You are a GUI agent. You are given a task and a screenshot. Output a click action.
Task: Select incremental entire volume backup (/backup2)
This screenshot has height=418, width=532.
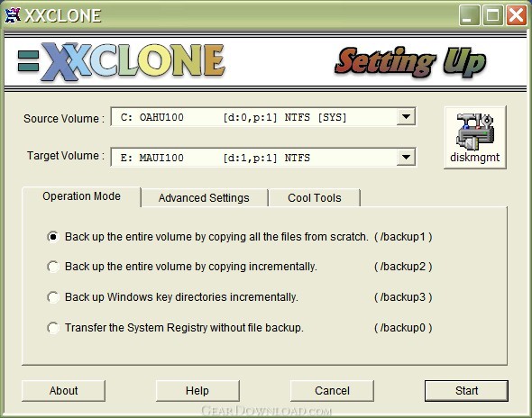(53, 267)
